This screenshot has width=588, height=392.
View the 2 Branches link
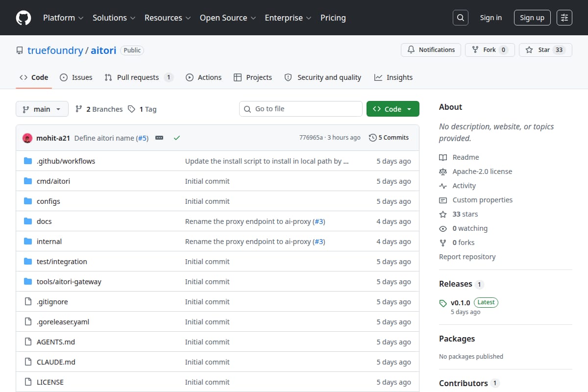[99, 109]
